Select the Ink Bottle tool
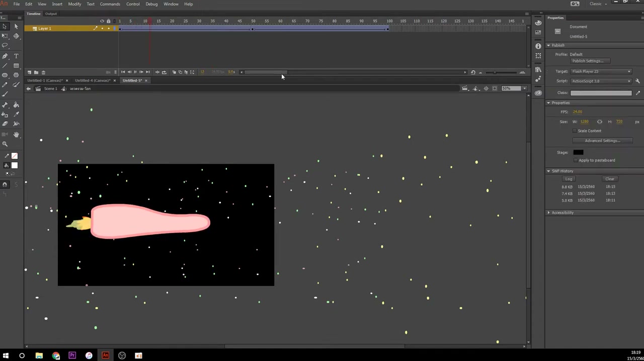The width and height of the screenshot is (644, 361). click(5, 114)
